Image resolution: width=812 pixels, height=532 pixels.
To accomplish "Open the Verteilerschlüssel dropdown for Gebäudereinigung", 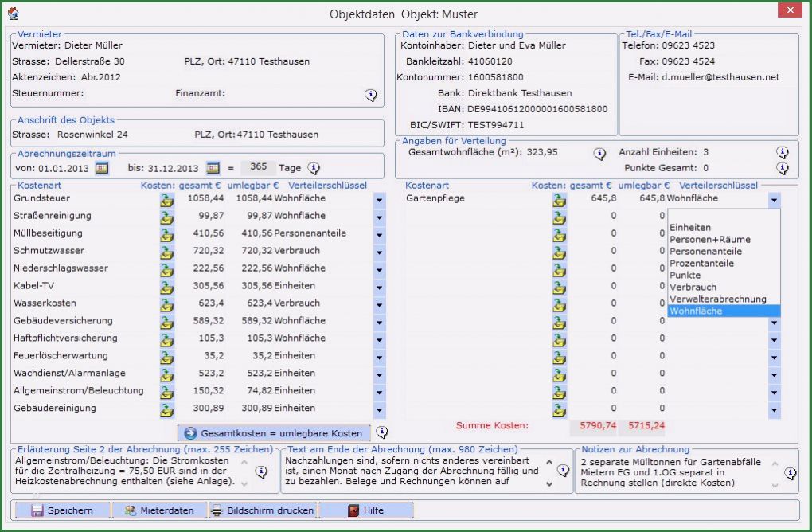I will pyautogui.click(x=378, y=409).
